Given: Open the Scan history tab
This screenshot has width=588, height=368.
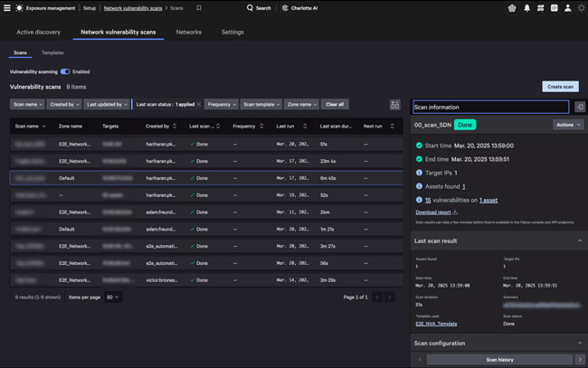Looking at the screenshot, I should point(499,360).
